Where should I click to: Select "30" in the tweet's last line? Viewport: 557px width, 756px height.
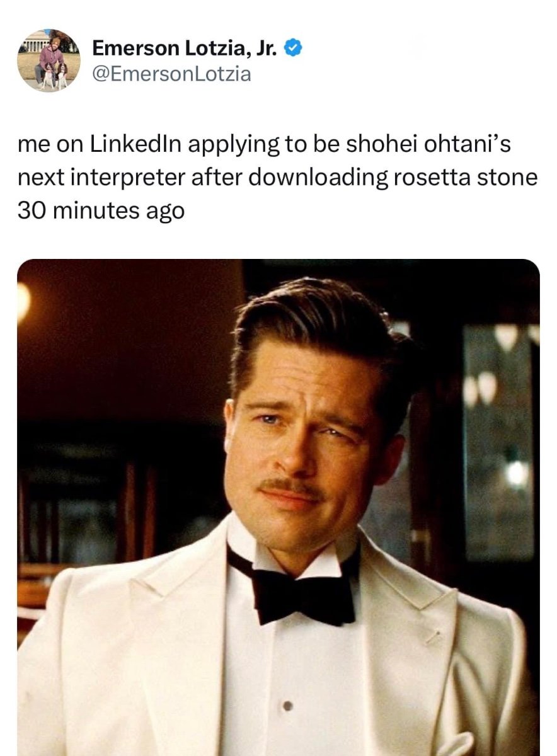[30, 210]
